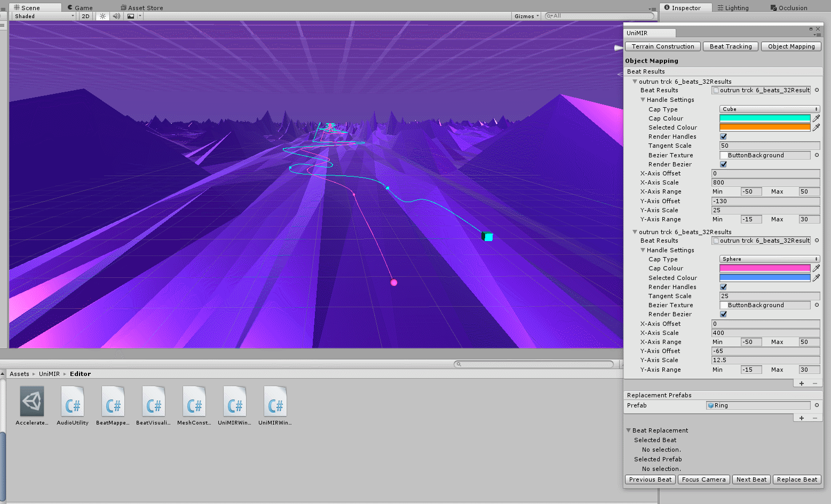
Task: Toggle Render Handles under Sphere cap type
Action: pyautogui.click(x=723, y=287)
